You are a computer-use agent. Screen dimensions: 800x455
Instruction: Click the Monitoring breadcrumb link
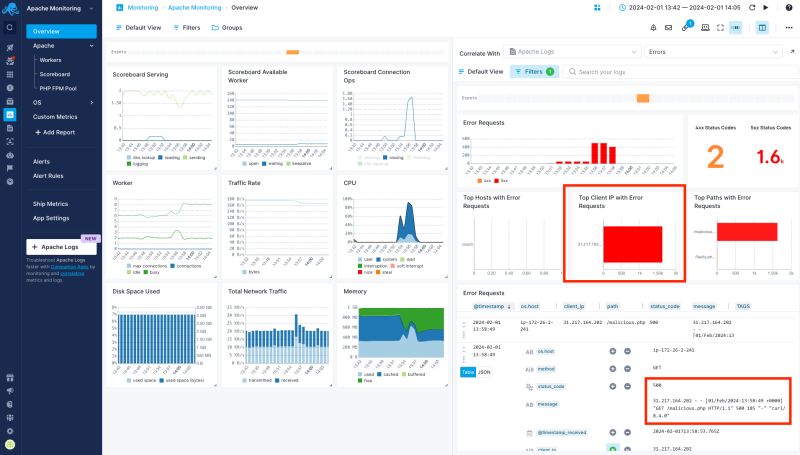click(143, 8)
